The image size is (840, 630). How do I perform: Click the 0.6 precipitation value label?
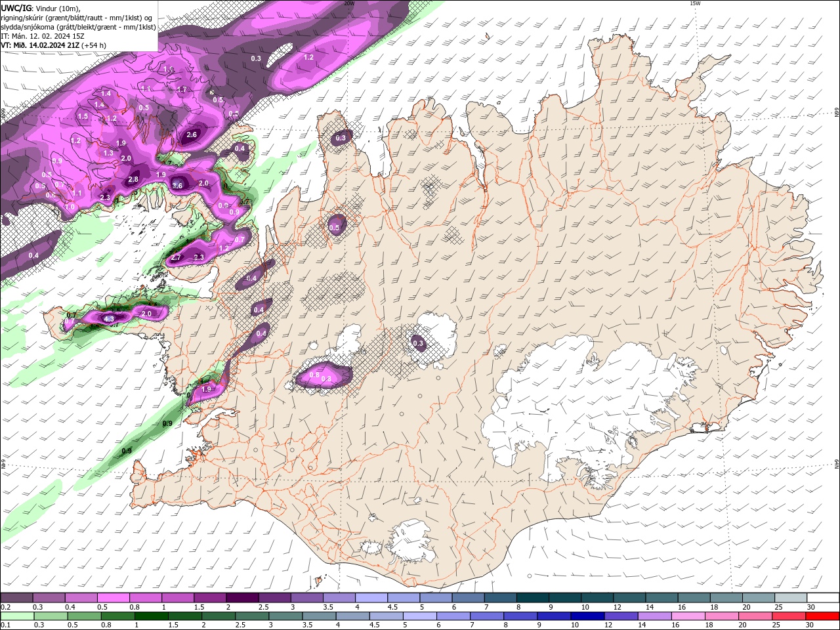(x=51, y=196)
